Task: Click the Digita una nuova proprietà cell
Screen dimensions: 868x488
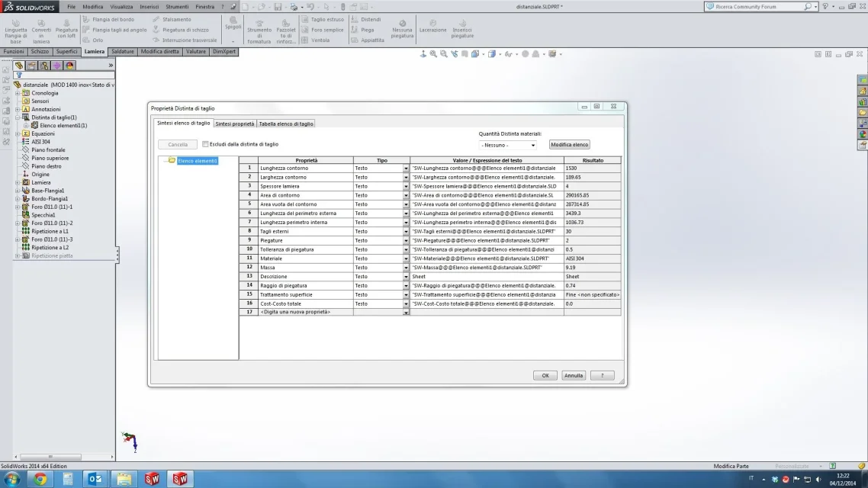Action: (306, 312)
